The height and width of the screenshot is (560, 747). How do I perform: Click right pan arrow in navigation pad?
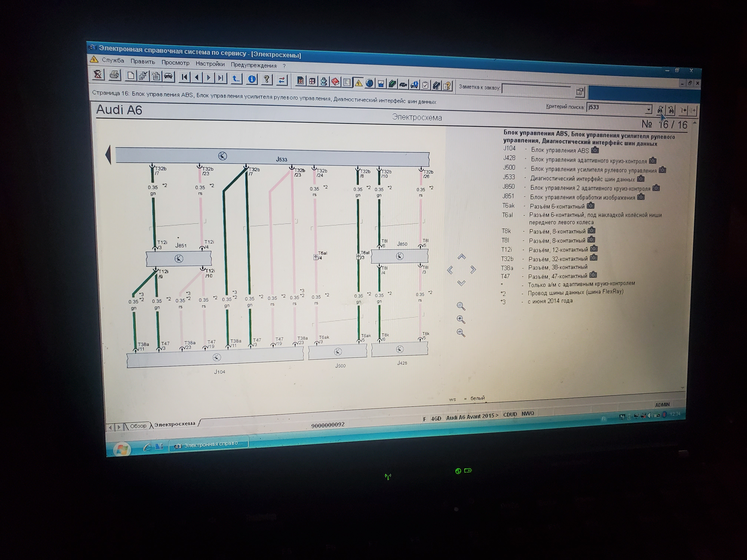click(473, 269)
